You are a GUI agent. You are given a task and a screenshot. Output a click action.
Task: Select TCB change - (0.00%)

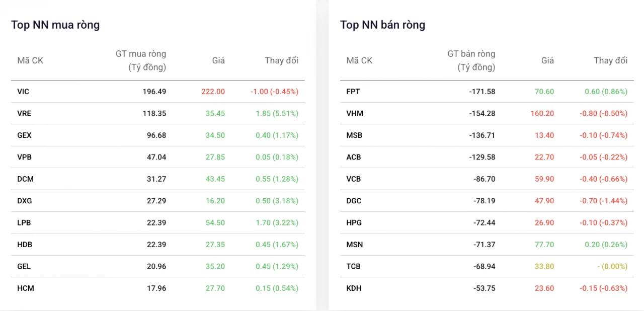612,266
